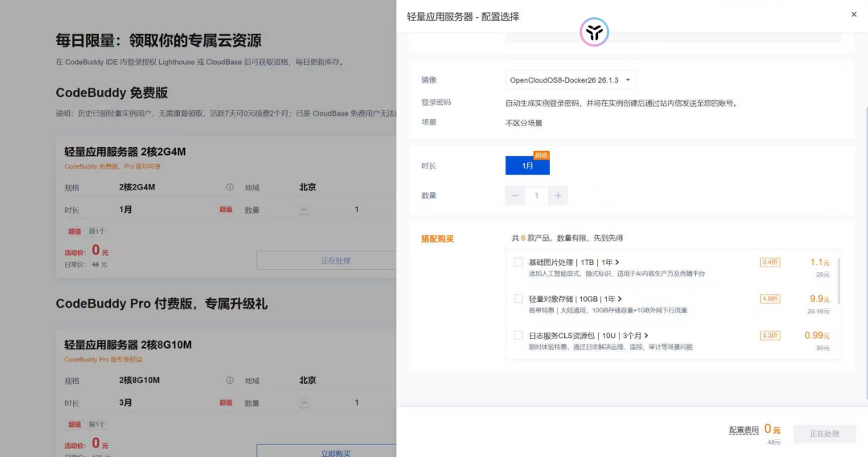Click the 搭配购买 section label
This screenshot has height=457, width=868.
[437, 239]
